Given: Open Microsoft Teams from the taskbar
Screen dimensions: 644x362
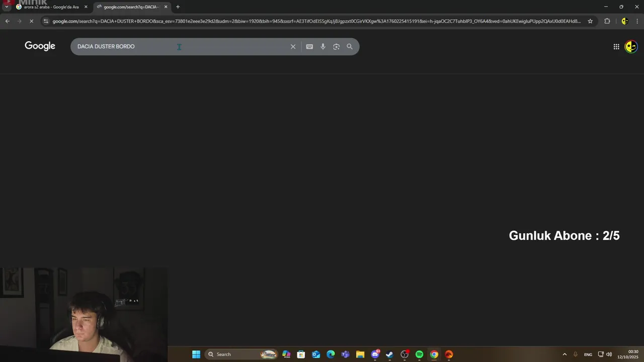Looking at the screenshot, I should tap(345, 354).
